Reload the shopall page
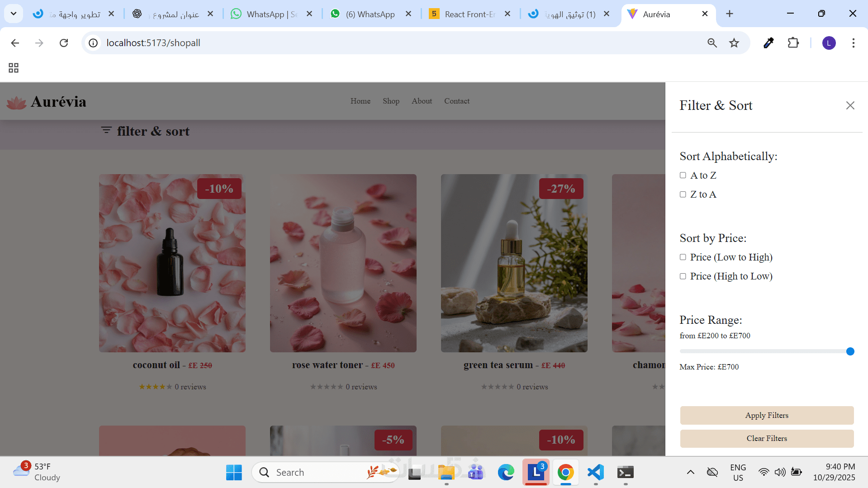Viewport: 868px width, 488px height. point(64,43)
